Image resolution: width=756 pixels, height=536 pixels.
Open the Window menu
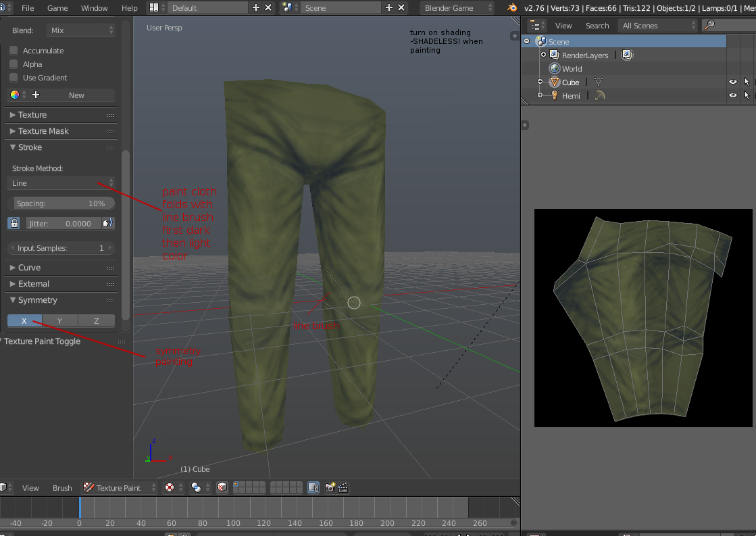(x=94, y=7)
